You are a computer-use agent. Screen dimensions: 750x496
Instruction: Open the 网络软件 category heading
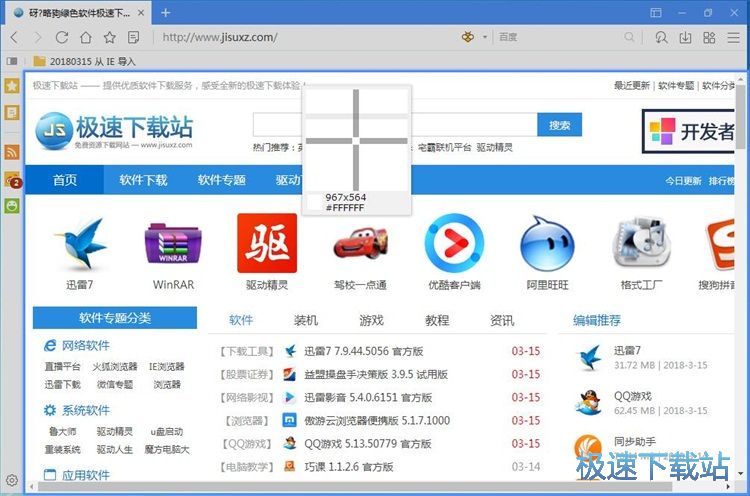(x=86, y=345)
